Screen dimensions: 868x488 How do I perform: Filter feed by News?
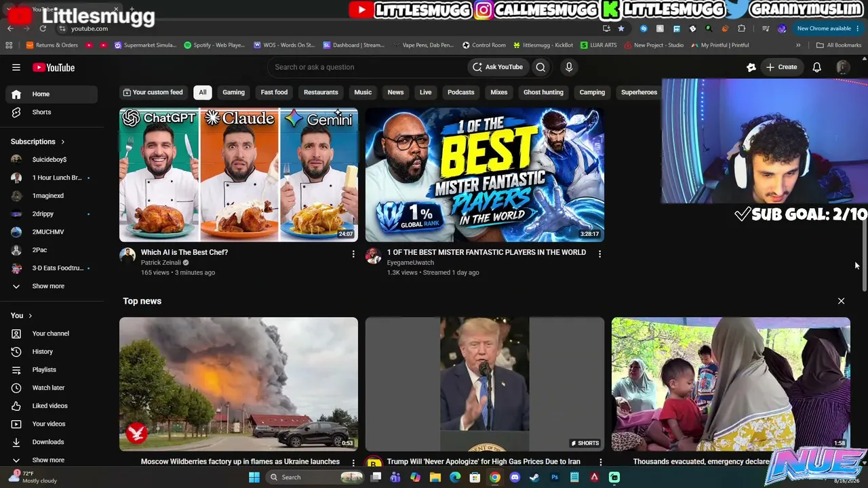[x=395, y=92]
